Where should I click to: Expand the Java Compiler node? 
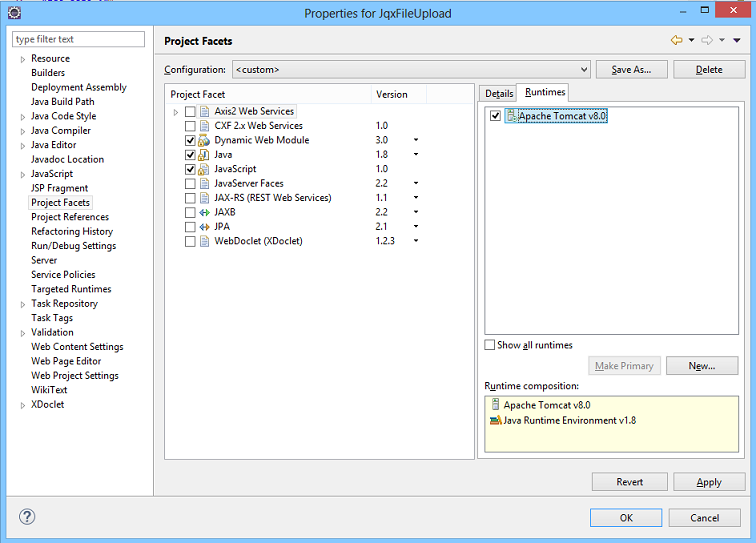click(23, 131)
